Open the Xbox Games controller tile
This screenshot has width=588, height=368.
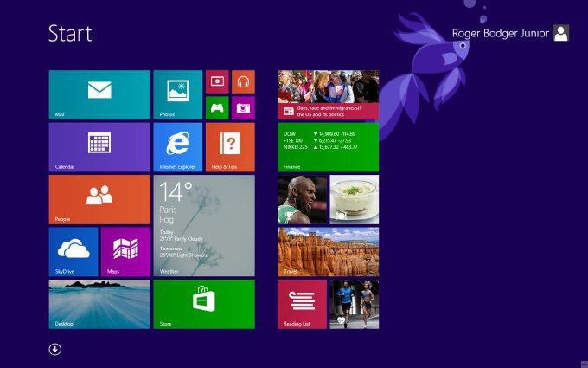[x=217, y=107]
